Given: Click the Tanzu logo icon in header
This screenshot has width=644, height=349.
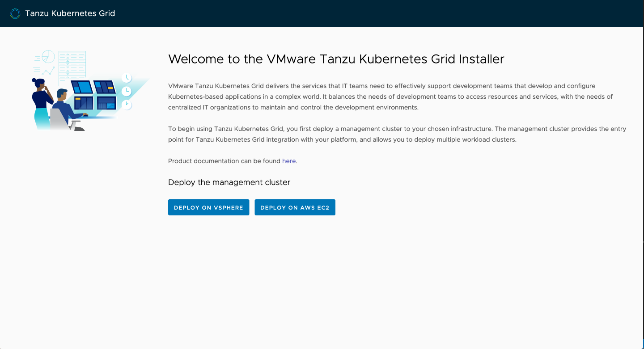Looking at the screenshot, I should pos(15,13).
